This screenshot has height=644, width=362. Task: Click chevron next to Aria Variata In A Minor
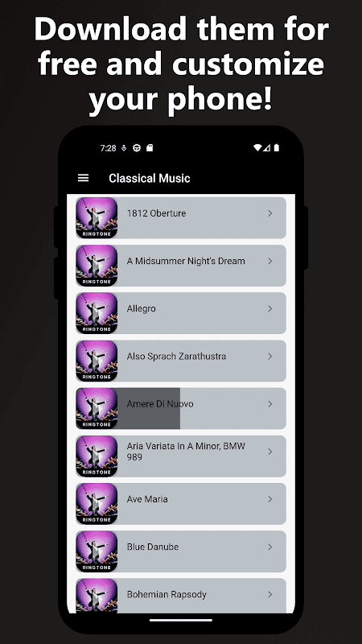270,452
